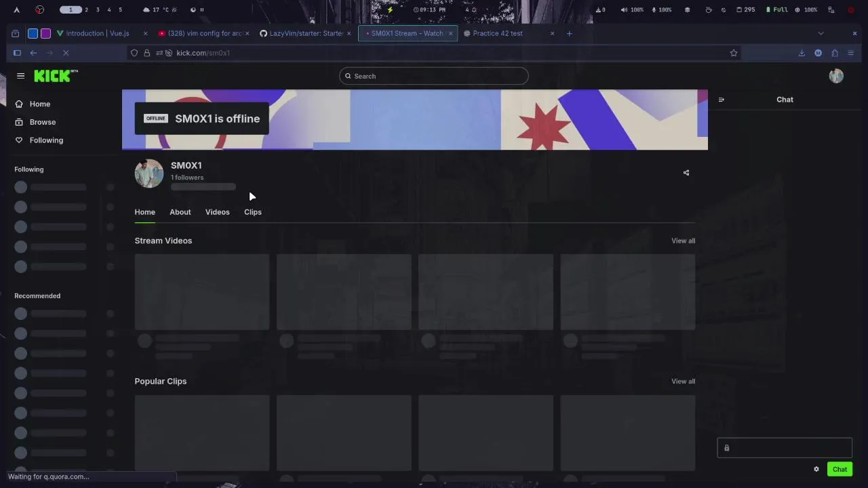
Task: Click the green KICK logo
Action: [x=56, y=76]
